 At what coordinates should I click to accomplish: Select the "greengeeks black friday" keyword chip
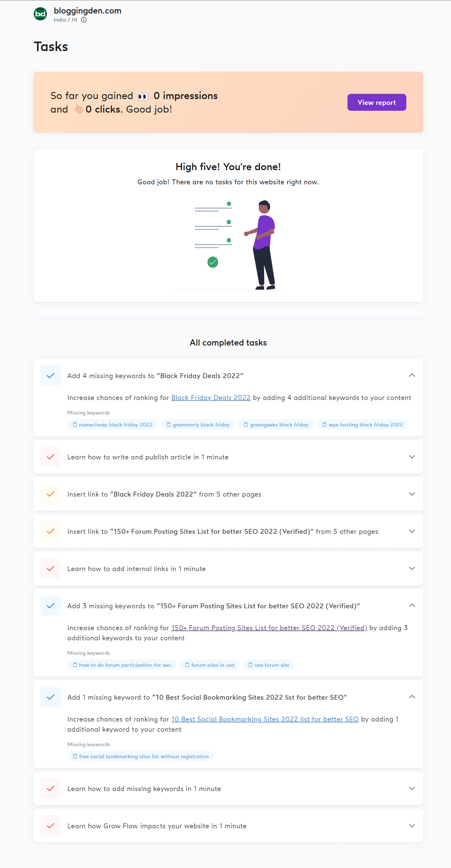[276, 425]
